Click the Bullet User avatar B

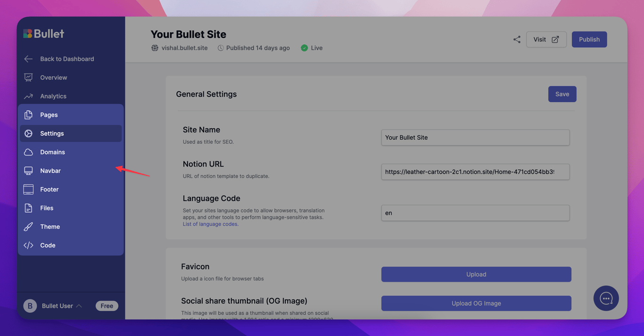pyautogui.click(x=30, y=306)
